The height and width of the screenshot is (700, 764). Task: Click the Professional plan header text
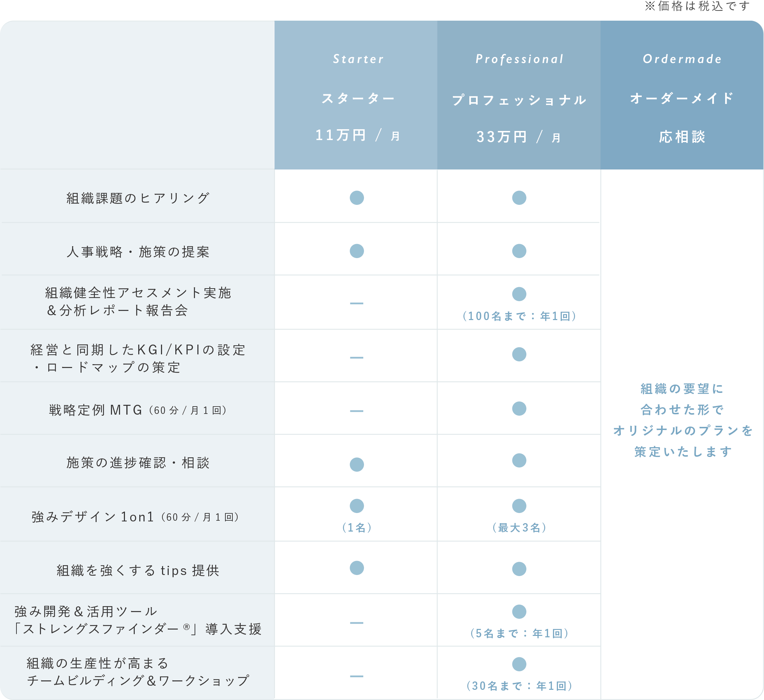(520, 59)
